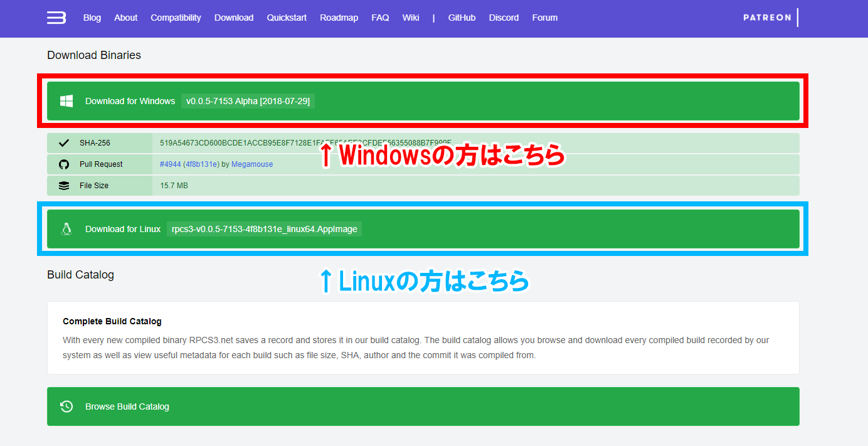Click the Complete Build Catalog heading
The height and width of the screenshot is (446, 868).
point(112,321)
